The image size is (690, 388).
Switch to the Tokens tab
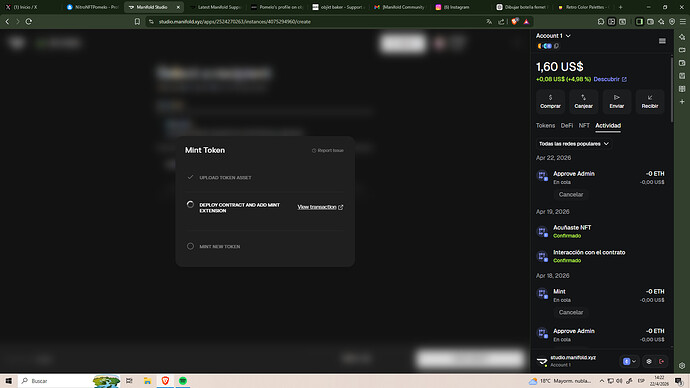pos(545,126)
